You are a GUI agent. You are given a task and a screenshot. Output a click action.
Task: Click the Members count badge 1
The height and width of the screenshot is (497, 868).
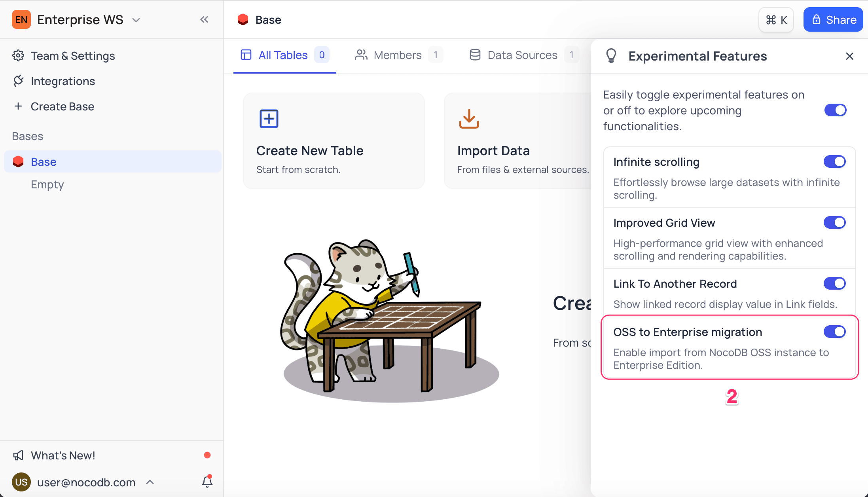(436, 55)
